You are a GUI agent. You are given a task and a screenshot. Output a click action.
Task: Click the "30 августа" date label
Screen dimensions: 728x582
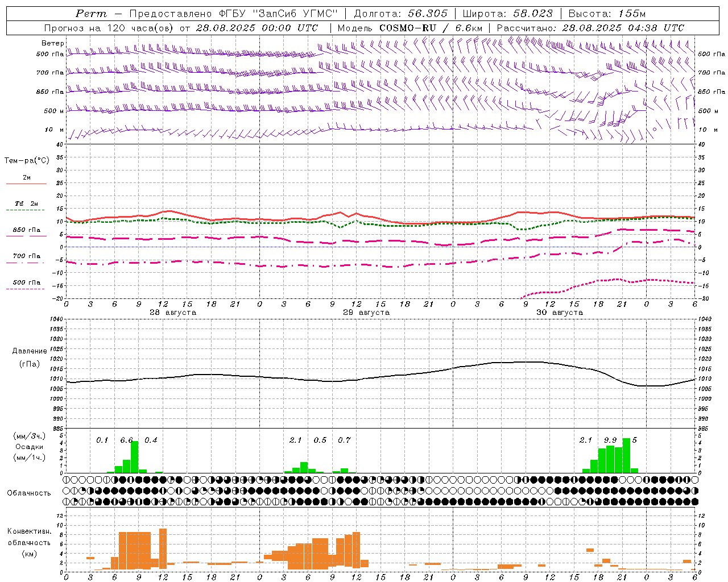(560, 313)
